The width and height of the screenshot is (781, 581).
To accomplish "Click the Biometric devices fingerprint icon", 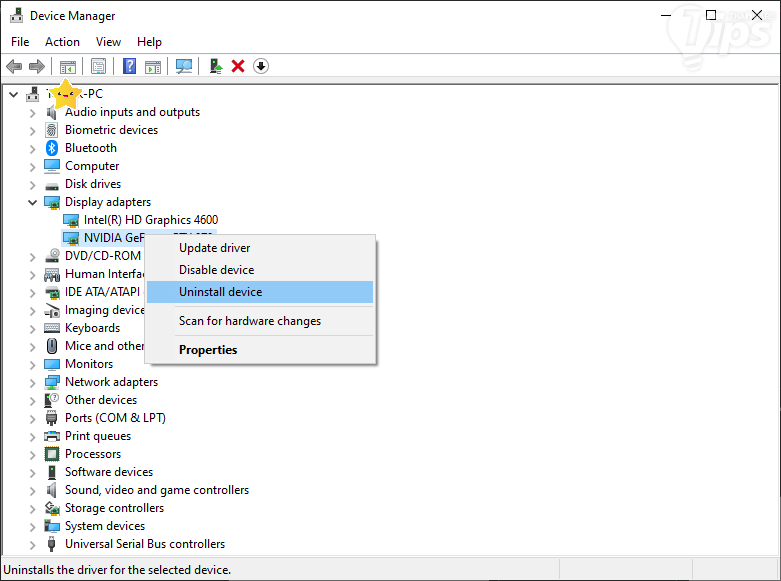I will coord(52,130).
